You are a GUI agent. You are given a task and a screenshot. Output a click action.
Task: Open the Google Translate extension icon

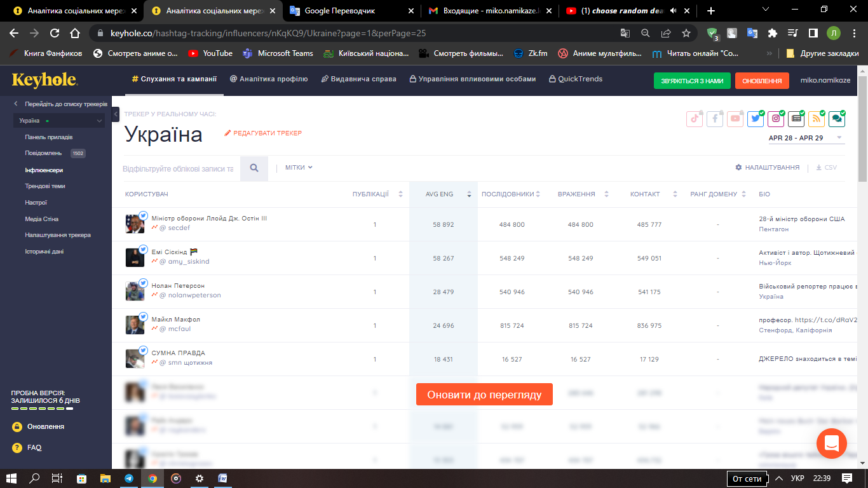(752, 33)
